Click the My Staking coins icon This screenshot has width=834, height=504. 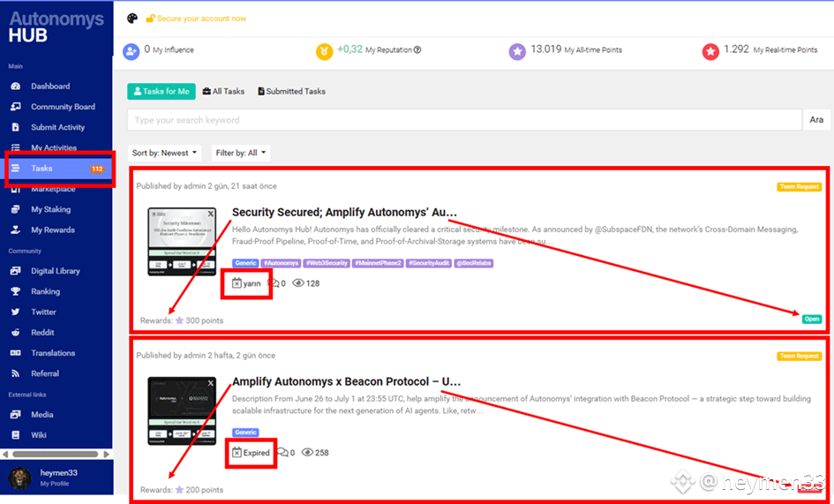coord(15,209)
